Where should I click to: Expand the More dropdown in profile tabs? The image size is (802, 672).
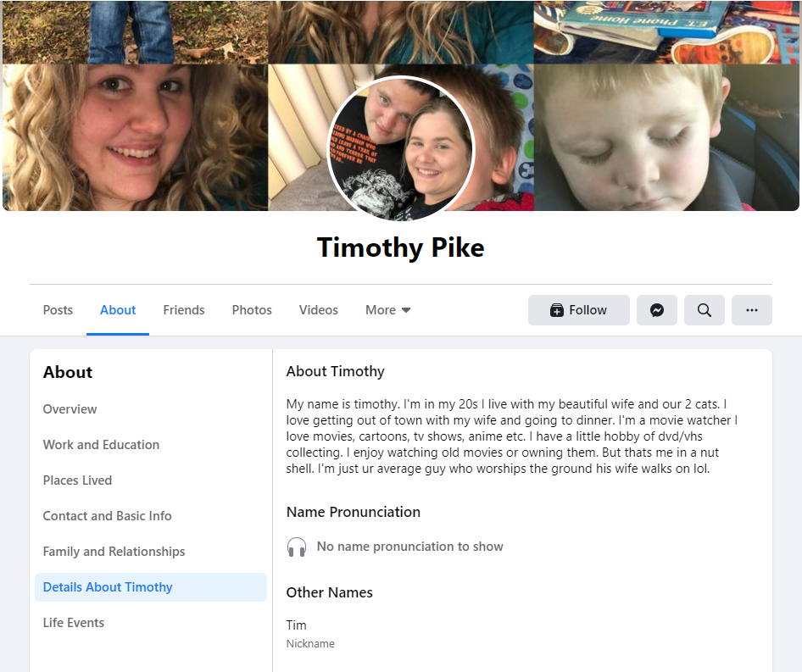387,310
